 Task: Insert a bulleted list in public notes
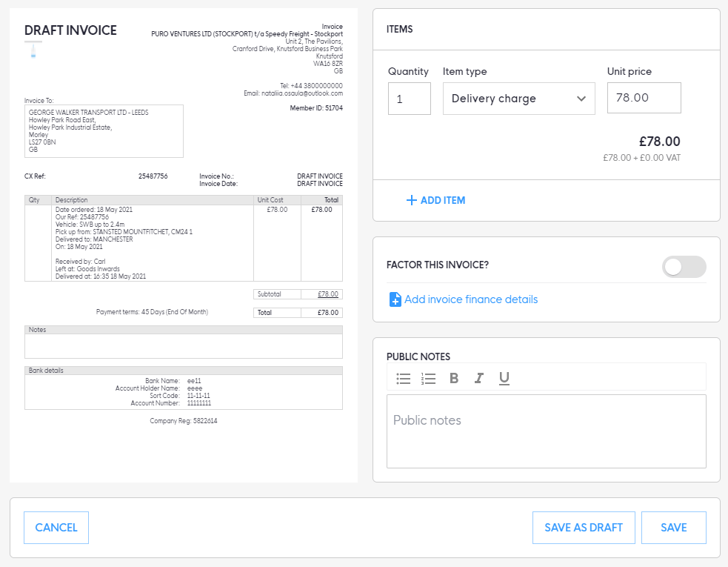[403, 378]
